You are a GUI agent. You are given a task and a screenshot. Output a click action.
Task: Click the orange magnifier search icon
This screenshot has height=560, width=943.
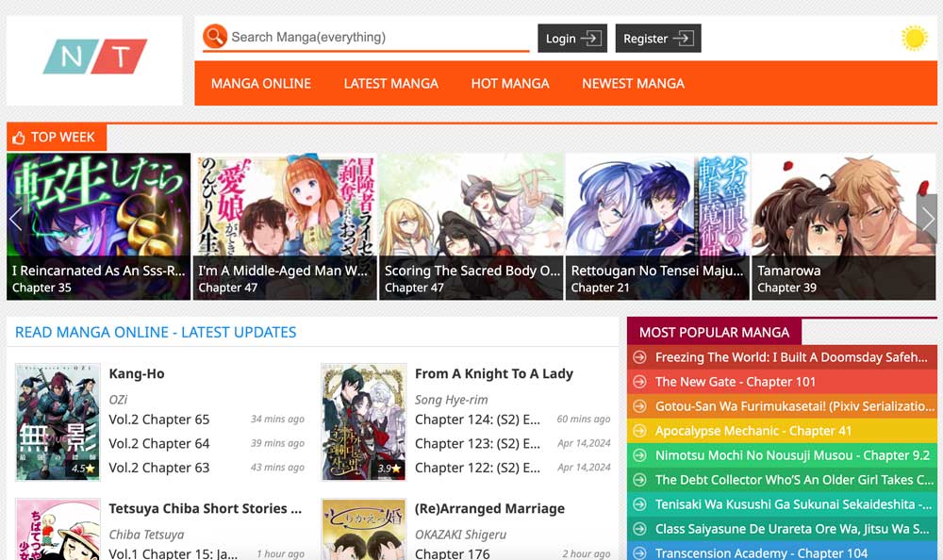pyautogui.click(x=215, y=37)
